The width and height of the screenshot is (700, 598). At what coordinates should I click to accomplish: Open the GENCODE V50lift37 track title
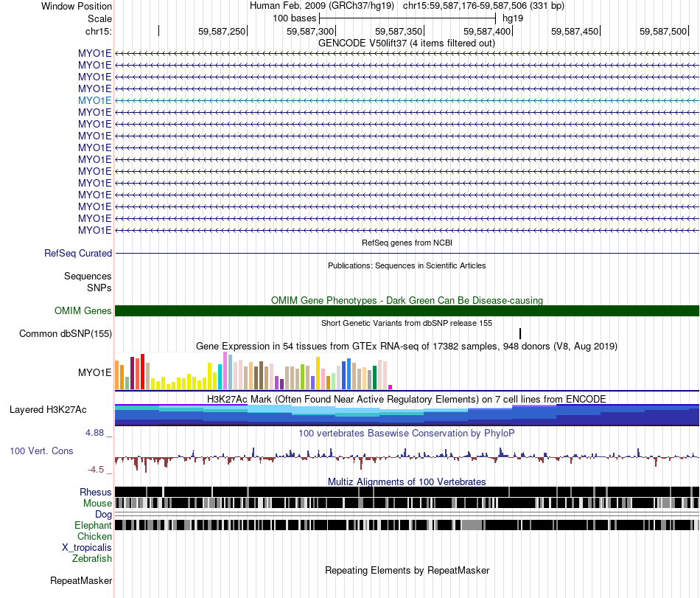coord(407,44)
